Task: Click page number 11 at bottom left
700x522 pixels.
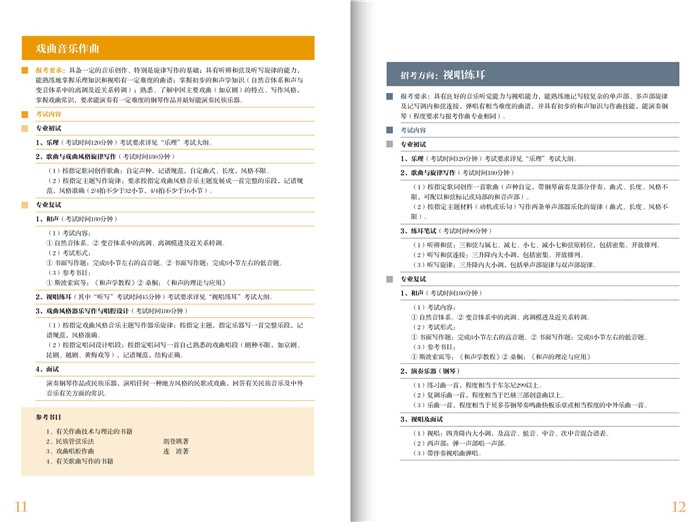Action: click(x=21, y=505)
